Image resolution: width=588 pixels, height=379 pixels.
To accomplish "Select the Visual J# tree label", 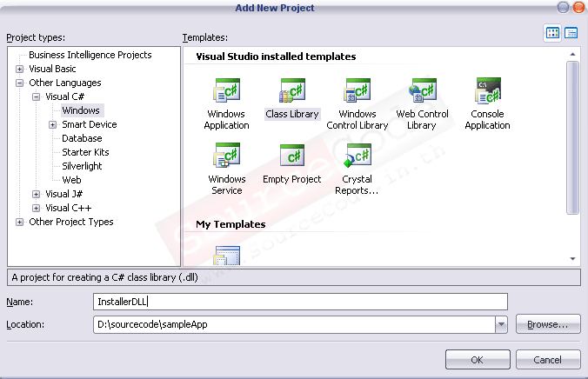I will coord(63,194).
